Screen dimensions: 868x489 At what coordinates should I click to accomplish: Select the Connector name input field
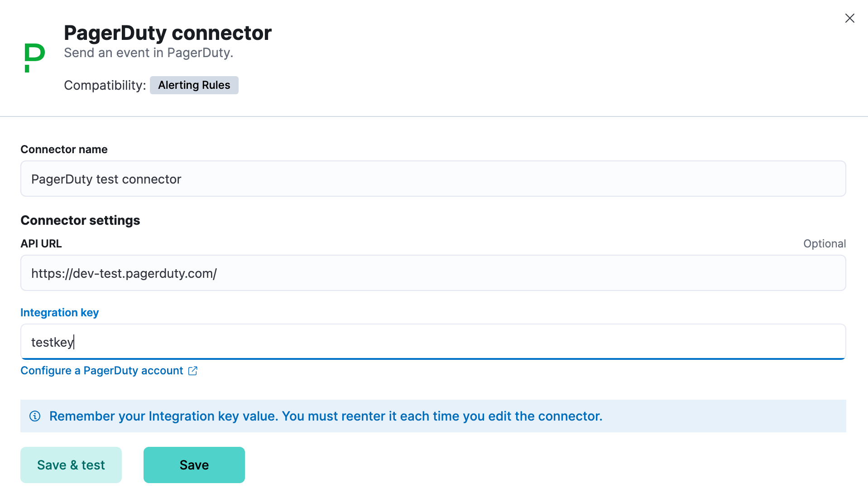tap(433, 179)
